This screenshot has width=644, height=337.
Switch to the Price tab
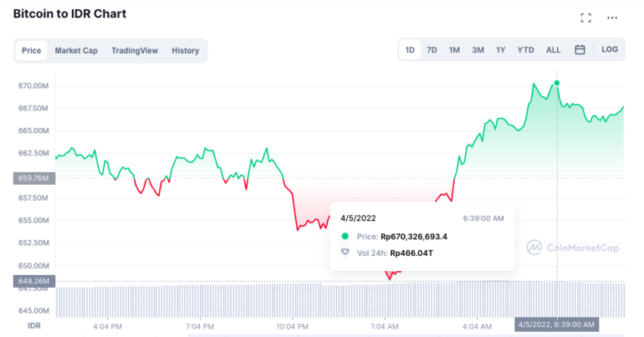pos(31,51)
